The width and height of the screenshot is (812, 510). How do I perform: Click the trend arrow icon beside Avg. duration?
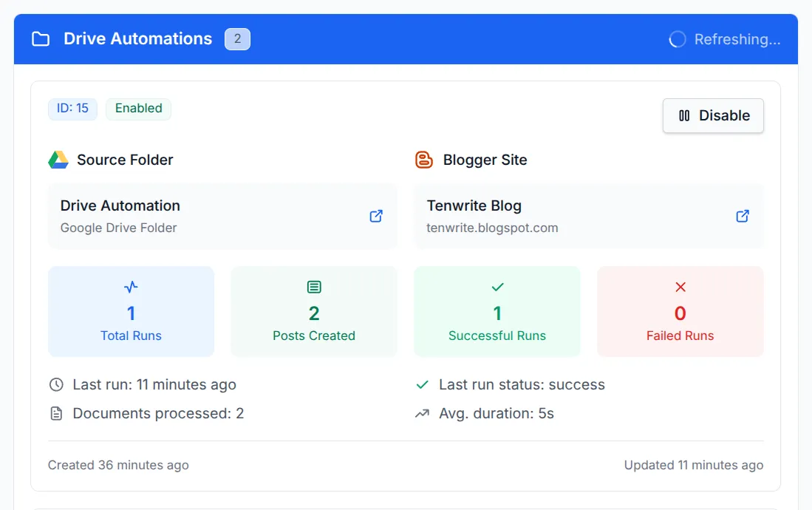click(x=423, y=413)
